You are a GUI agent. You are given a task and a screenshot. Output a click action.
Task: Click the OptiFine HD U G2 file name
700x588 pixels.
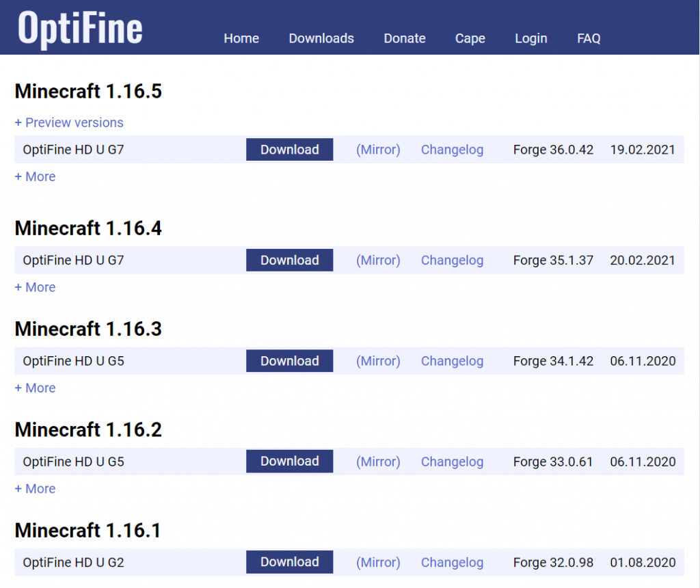pyautogui.click(x=74, y=563)
